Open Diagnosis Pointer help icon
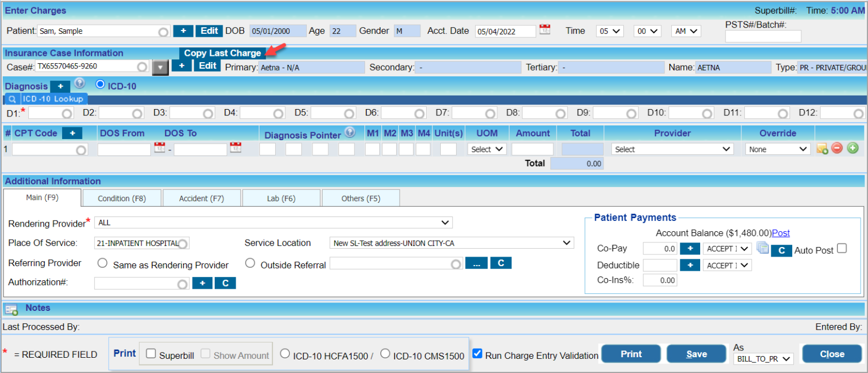The height and width of the screenshot is (373, 868). click(x=350, y=132)
